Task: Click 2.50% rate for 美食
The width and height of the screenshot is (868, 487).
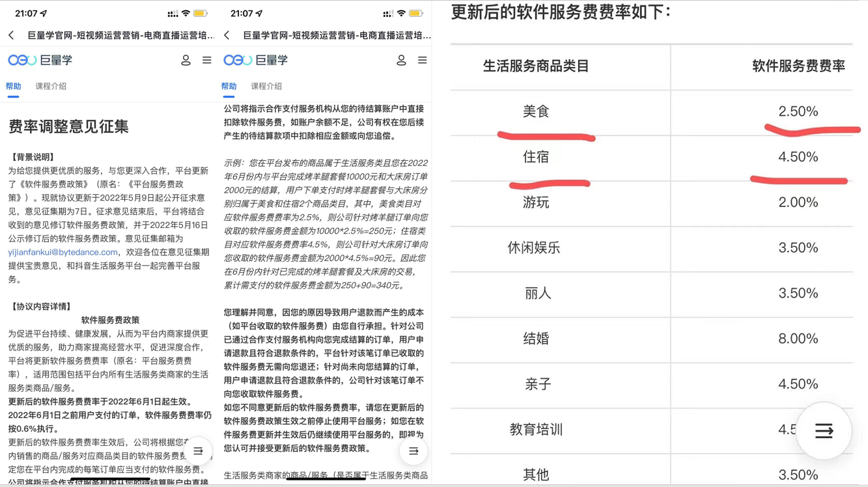Action: 798,111
